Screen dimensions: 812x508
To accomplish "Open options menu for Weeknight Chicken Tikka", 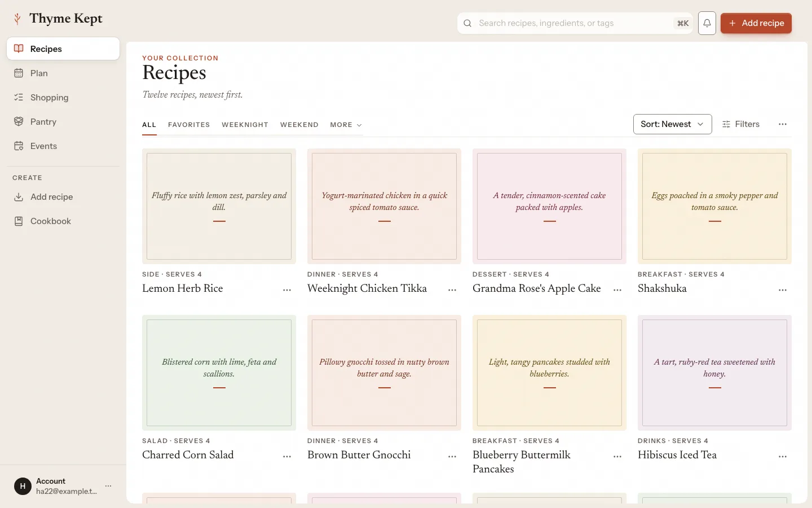I will [x=452, y=290].
